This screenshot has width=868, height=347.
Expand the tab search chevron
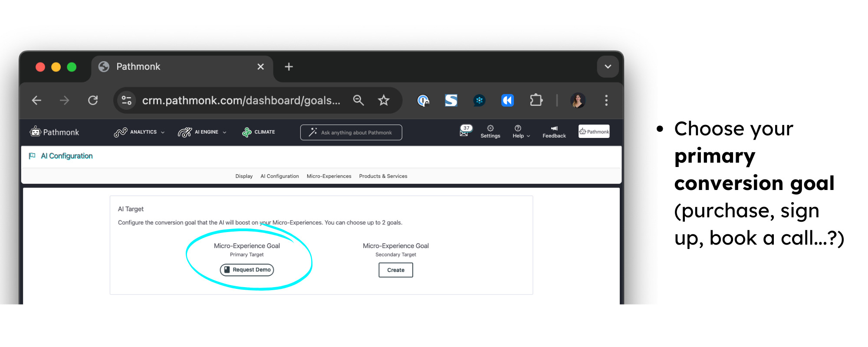pos(608,67)
